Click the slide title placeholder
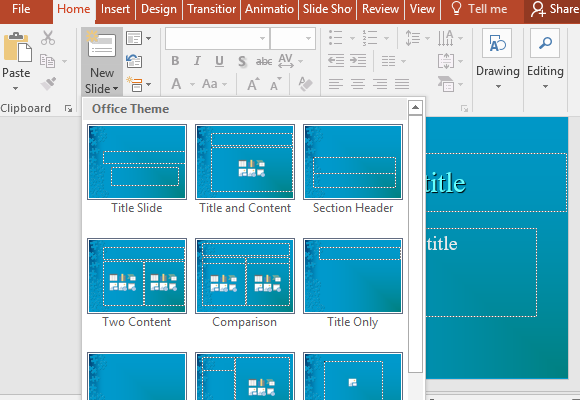Viewport: 580px width, 400px height. 496,182
